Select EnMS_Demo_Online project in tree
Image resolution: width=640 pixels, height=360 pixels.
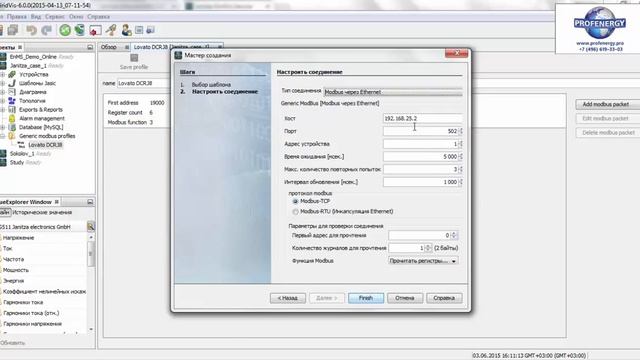(33, 57)
